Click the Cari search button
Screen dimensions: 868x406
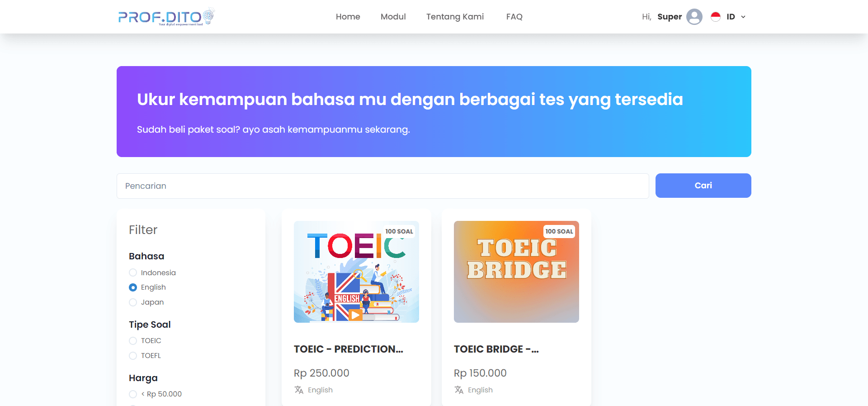coord(703,186)
